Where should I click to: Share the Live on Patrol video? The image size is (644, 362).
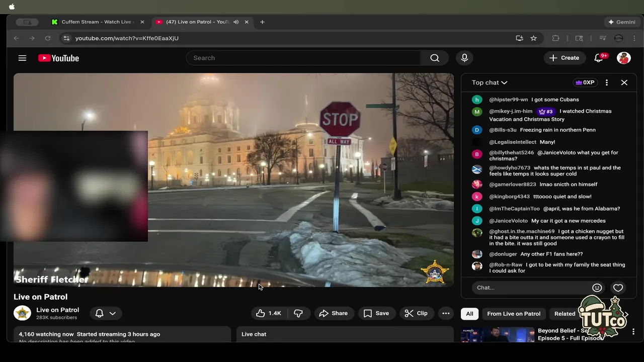[334, 313]
